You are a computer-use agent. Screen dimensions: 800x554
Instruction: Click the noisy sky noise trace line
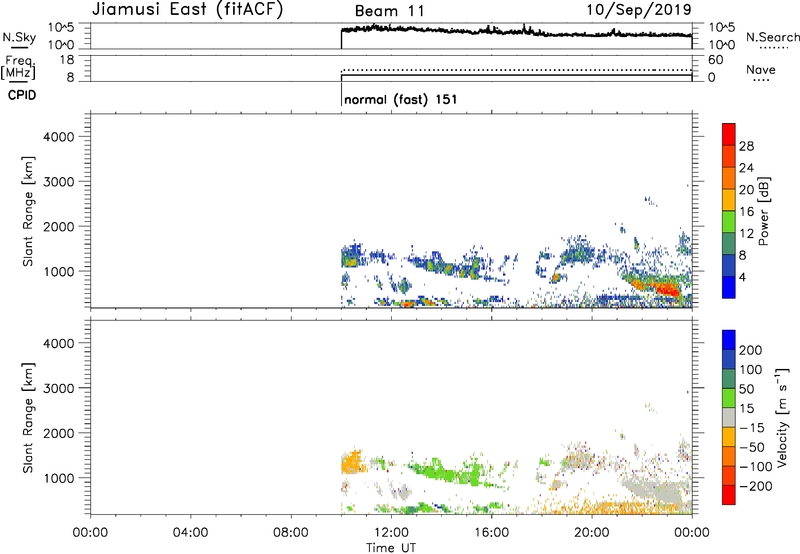pyautogui.click(x=516, y=32)
